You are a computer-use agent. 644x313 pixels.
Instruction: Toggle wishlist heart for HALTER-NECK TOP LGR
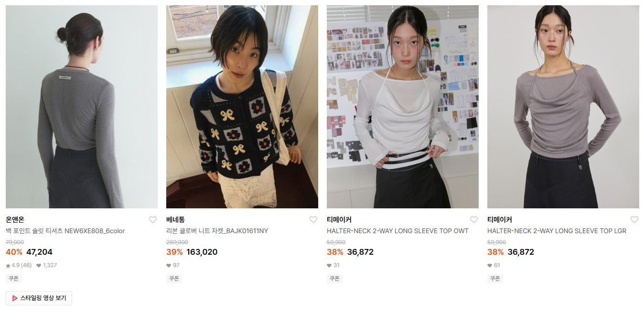pos(634,220)
